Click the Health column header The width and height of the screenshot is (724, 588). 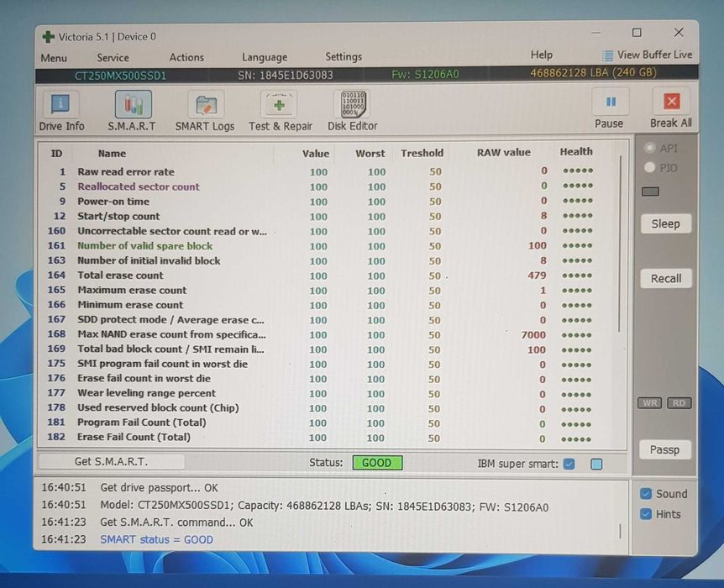click(576, 151)
